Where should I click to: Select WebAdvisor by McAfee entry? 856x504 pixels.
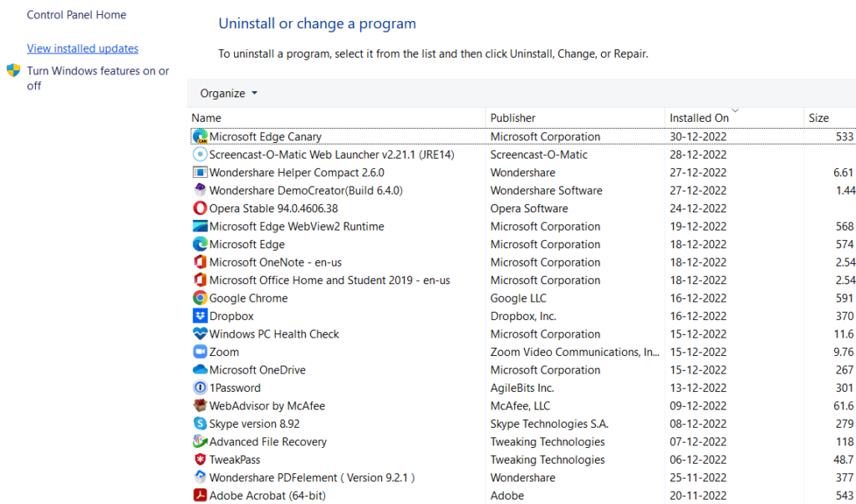click(267, 406)
